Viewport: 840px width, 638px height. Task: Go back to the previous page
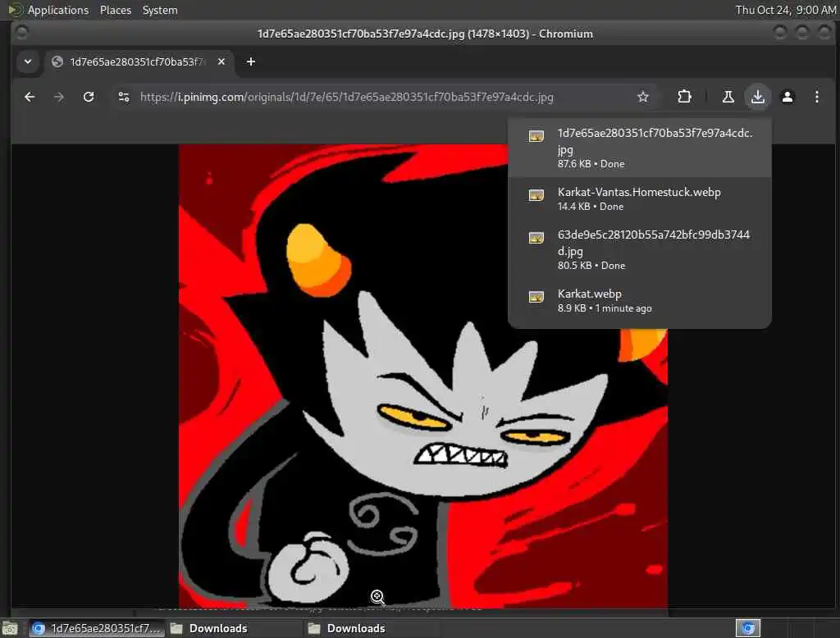coord(30,97)
